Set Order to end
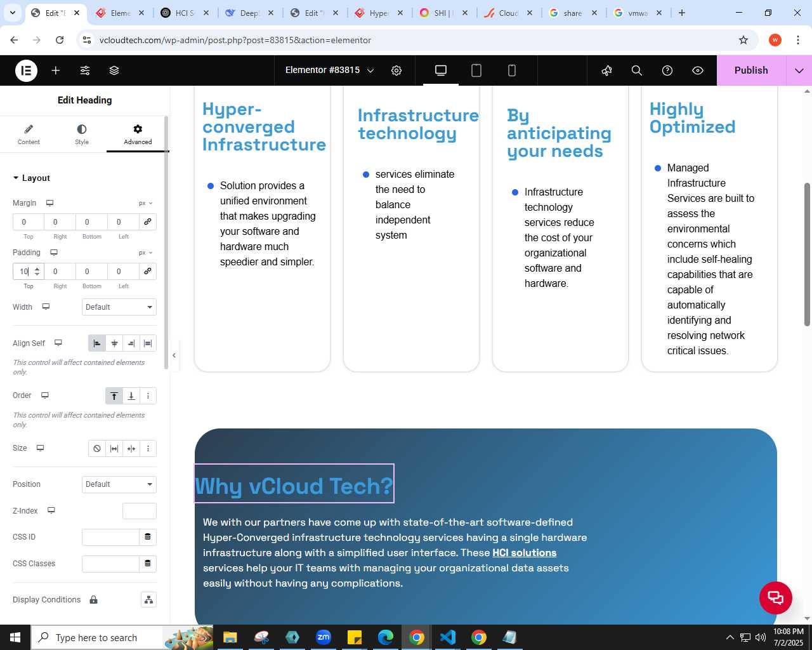This screenshot has width=812, height=650. pos(131,396)
